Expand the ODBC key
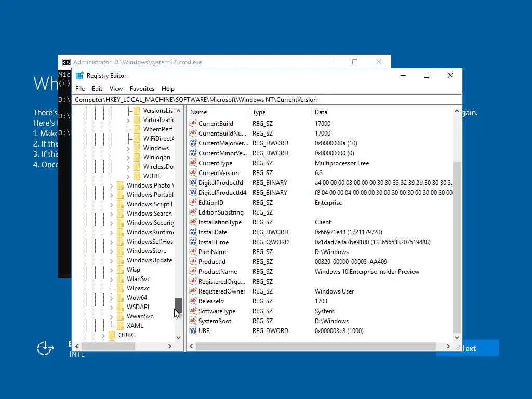The height and width of the screenshot is (399, 532). [x=103, y=336]
